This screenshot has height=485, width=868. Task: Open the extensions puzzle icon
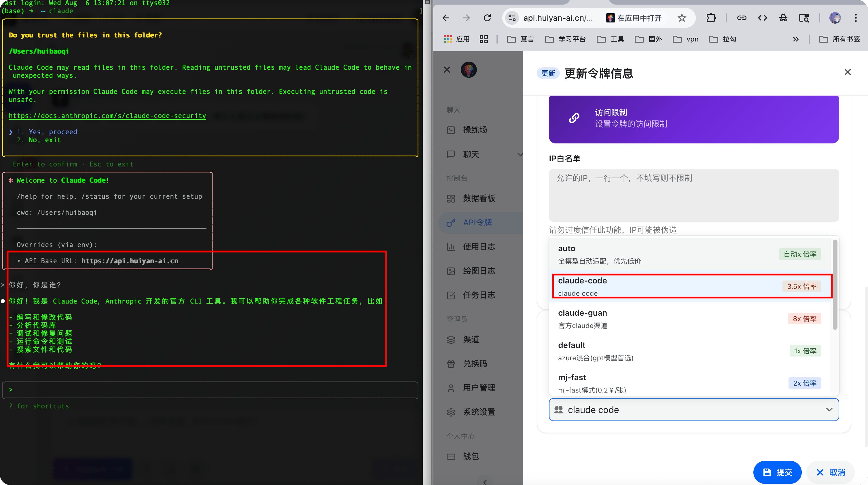(711, 18)
